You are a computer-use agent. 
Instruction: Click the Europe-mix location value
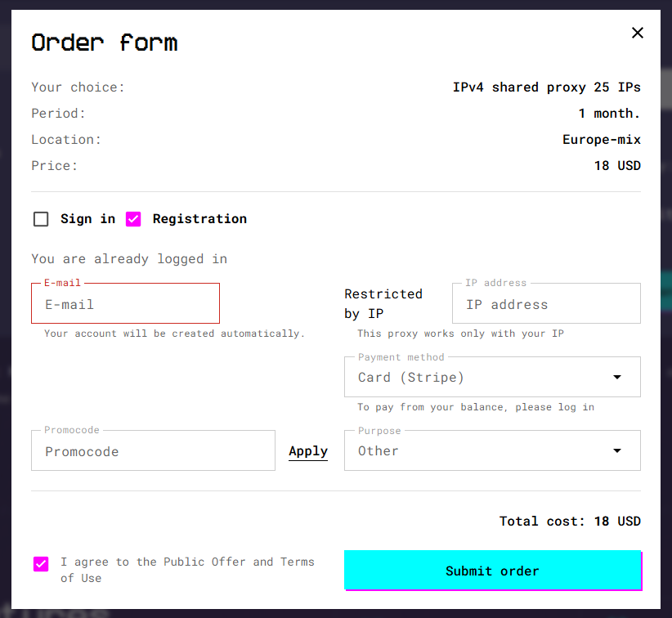[x=602, y=139]
